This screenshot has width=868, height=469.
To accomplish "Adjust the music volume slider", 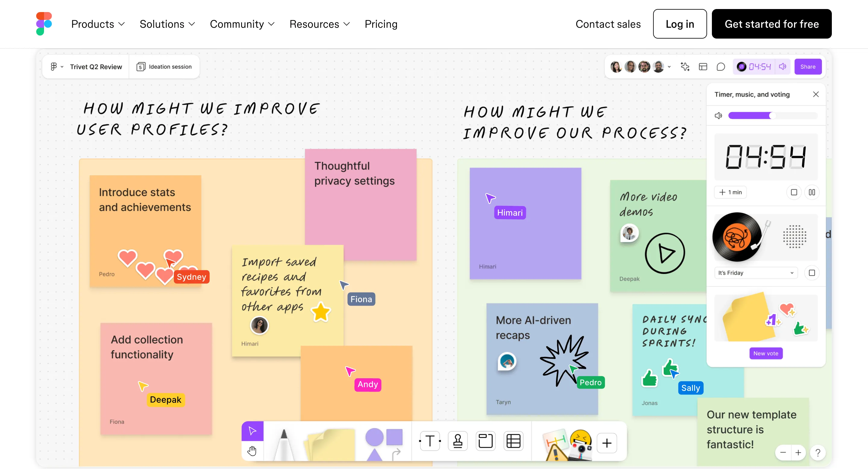I will click(773, 115).
